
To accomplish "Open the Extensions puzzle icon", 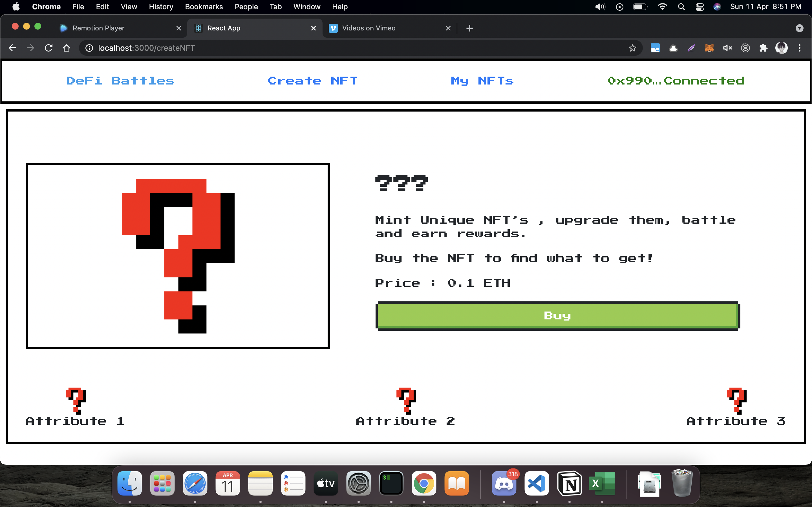I will tap(763, 48).
